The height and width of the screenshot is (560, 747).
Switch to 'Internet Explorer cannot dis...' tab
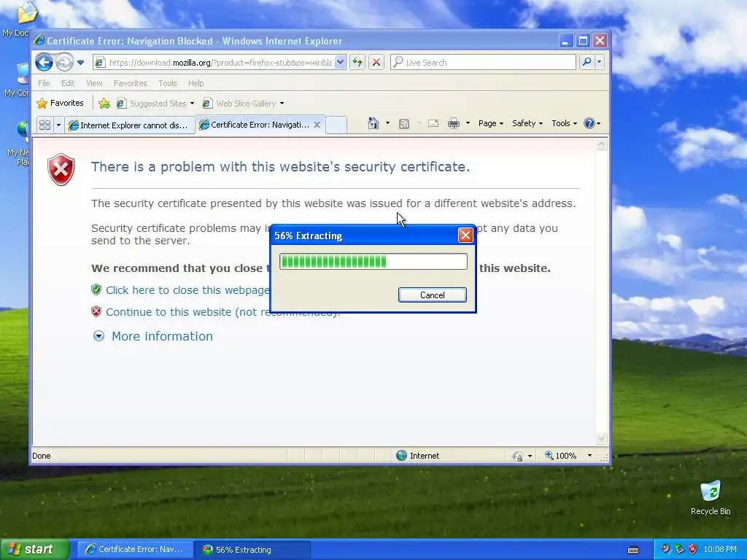[x=130, y=125]
